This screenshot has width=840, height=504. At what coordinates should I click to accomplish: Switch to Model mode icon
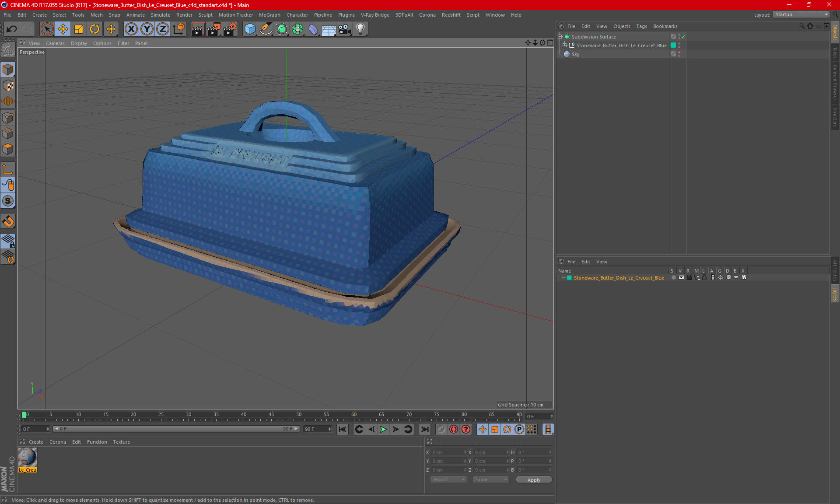click(x=8, y=70)
